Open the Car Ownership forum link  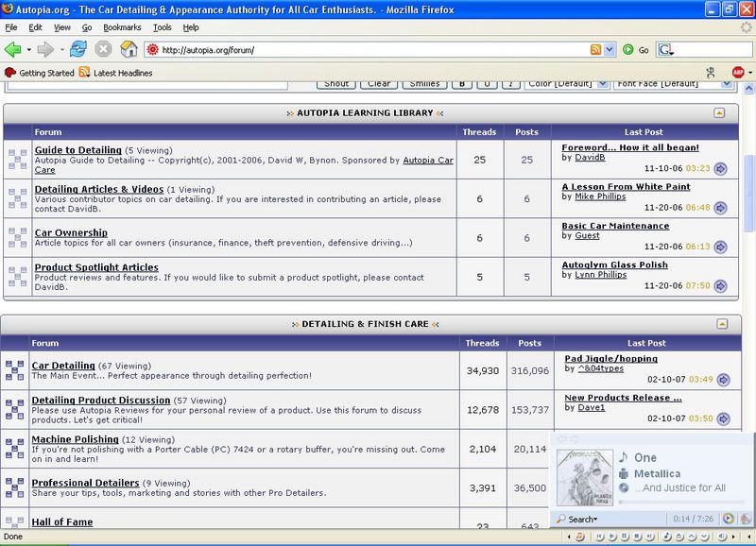click(x=71, y=232)
